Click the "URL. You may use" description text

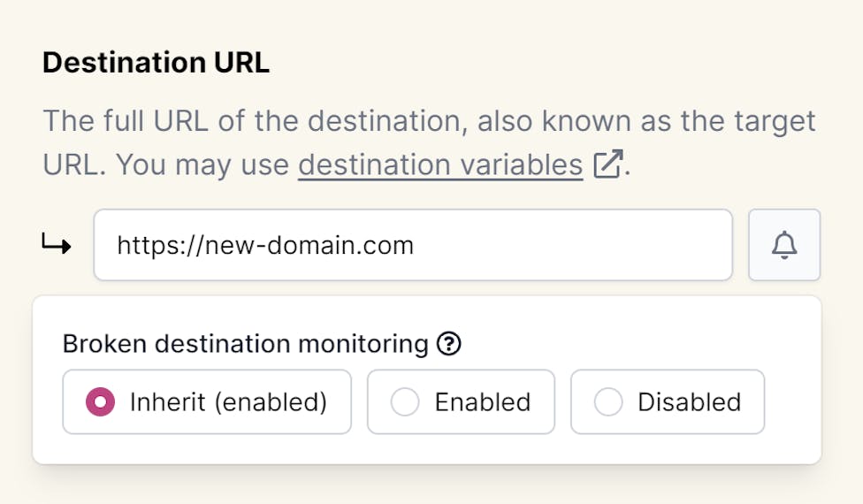pyautogui.click(x=167, y=165)
